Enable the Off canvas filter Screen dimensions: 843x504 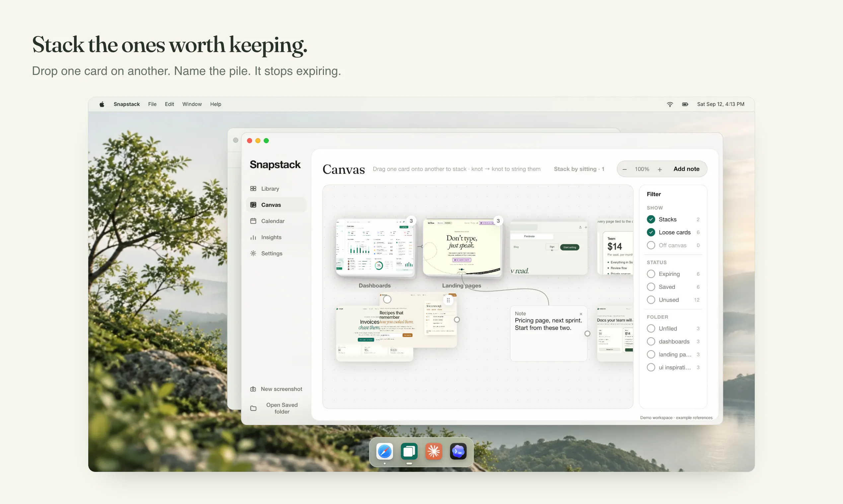click(x=651, y=245)
